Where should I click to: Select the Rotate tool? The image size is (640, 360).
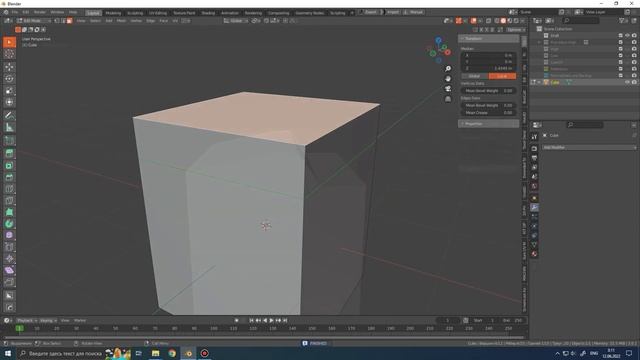pos(9,79)
